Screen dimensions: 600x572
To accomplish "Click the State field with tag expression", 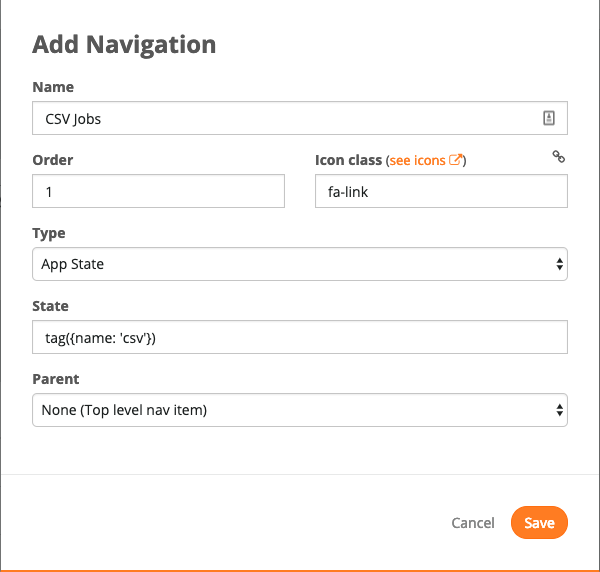I will [300, 337].
